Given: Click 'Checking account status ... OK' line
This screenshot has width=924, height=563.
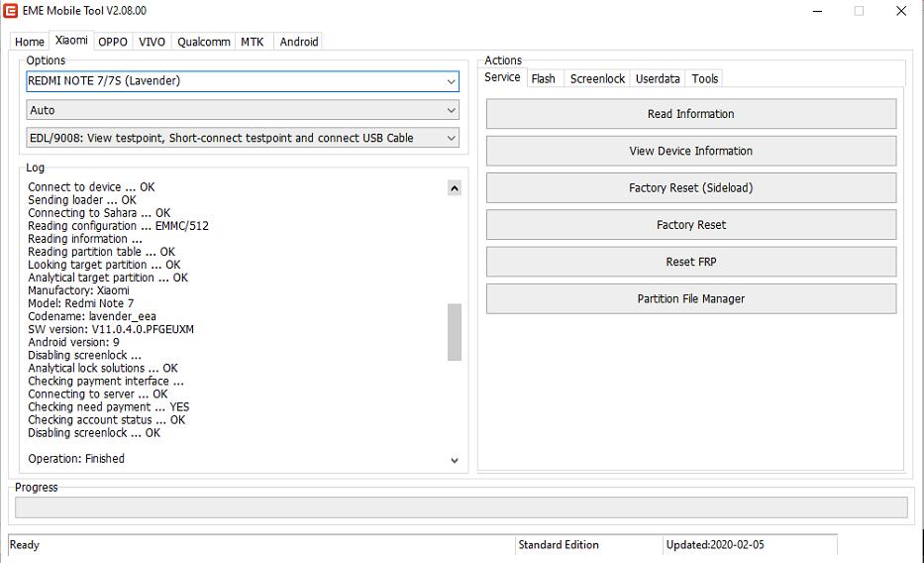Looking at the screenshot, I should pos(106,420).
